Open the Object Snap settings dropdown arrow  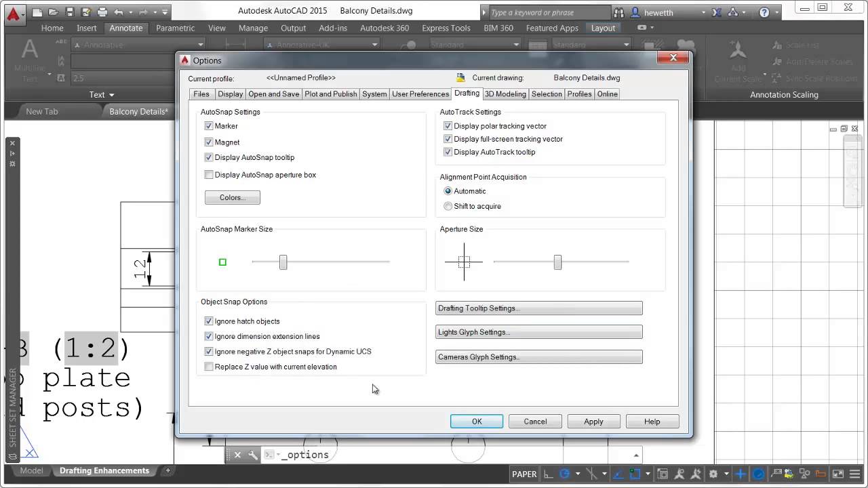648,474
